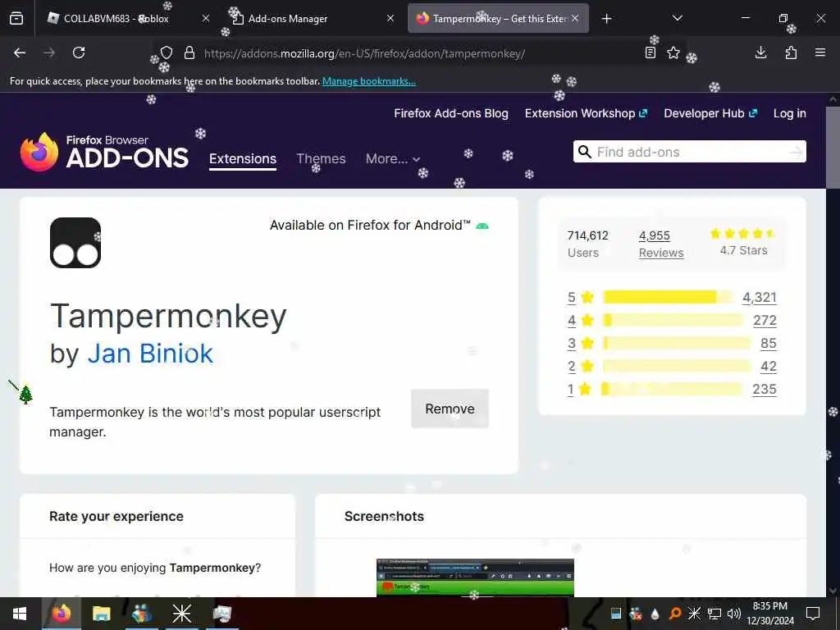Click Firefox in the taskbar
The image size is (840, 630).
(x=61, y=614)
